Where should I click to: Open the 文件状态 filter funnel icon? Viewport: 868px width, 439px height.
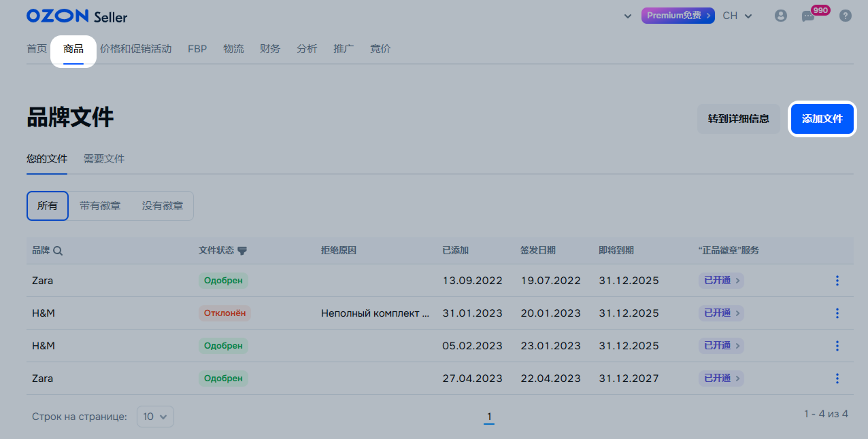click(x=242, y=251)
